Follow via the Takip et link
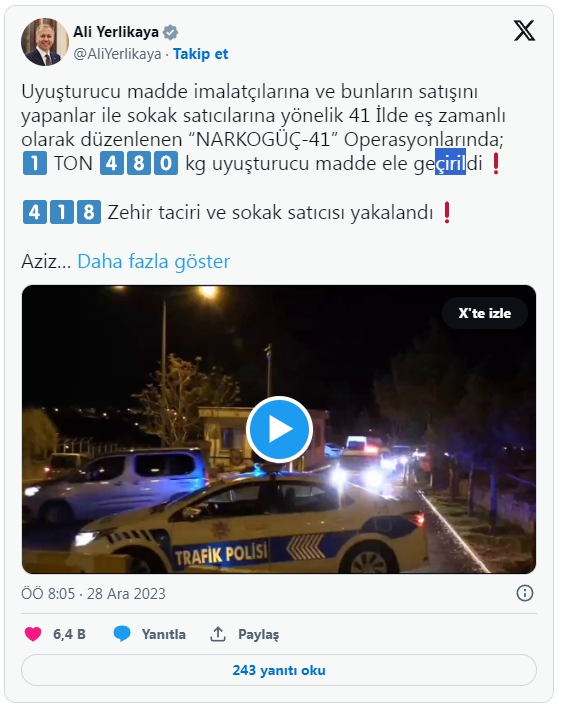 200,54
